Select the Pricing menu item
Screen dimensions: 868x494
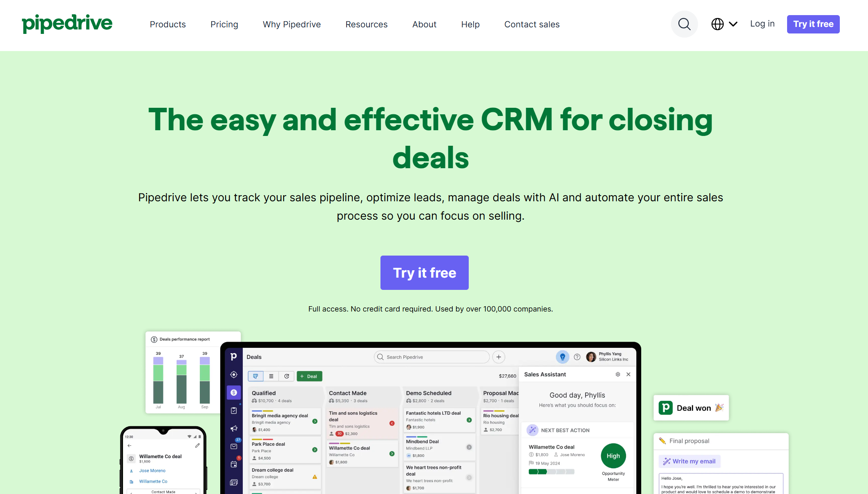(224, 24)
